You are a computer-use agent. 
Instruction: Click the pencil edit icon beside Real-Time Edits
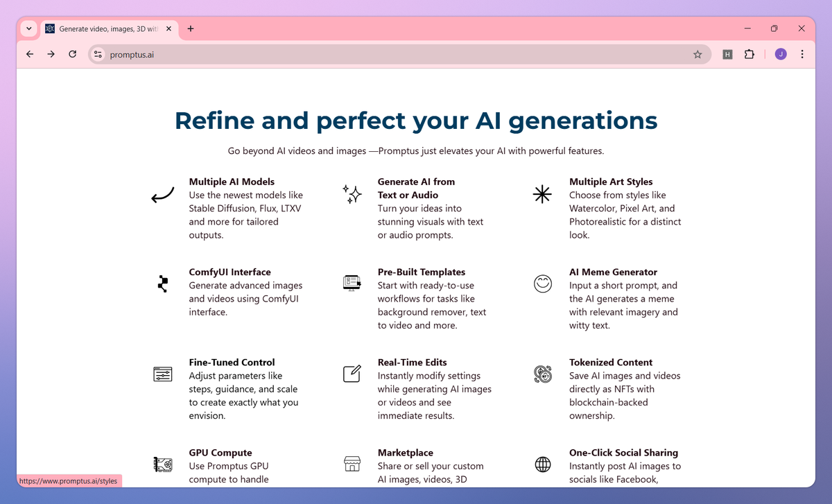point(352,374)
